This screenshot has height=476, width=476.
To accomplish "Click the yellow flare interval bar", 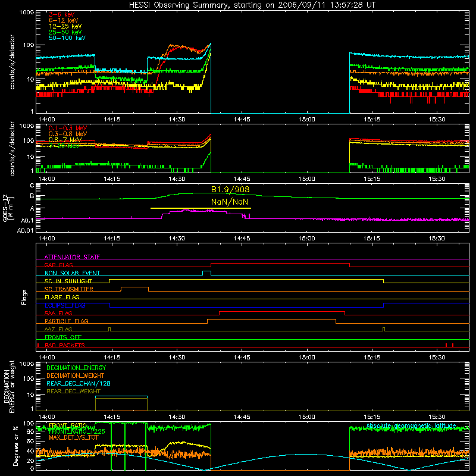I will pos(201,208).
